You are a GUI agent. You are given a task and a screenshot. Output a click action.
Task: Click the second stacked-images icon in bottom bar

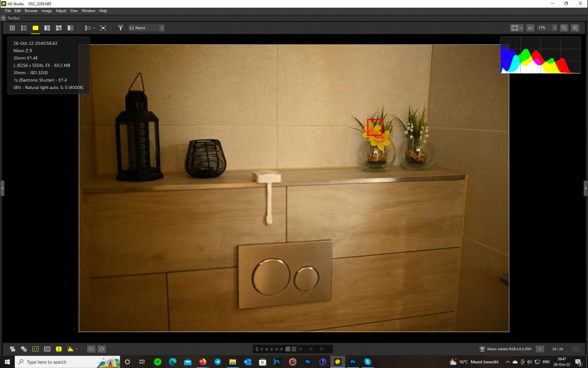(x=24, y=349)
